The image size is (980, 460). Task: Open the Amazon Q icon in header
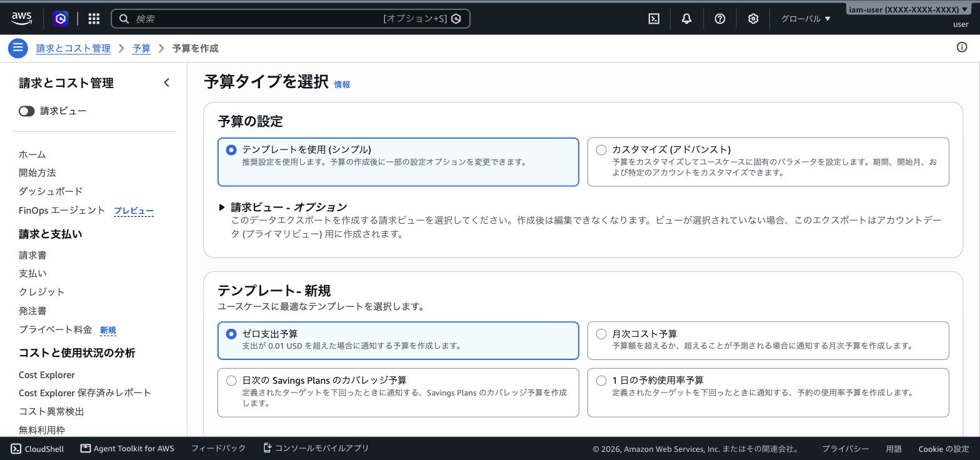click(61, 19)
